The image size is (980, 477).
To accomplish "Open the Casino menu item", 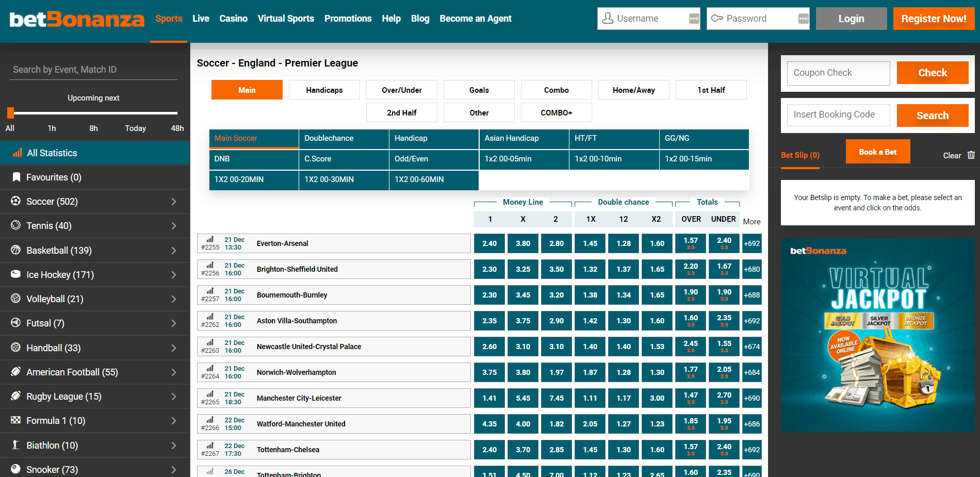I will [x=233, y=19].
